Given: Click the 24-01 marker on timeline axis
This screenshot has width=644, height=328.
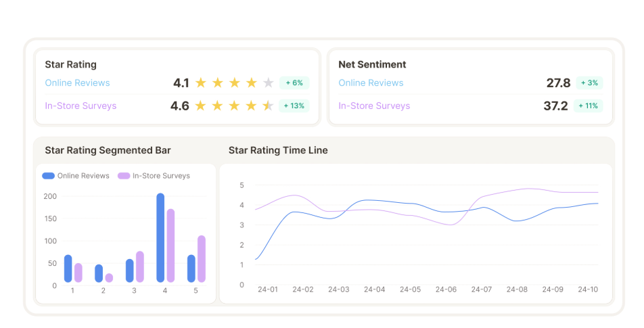Looking at the screenshot, I should (x=268, y=289).
